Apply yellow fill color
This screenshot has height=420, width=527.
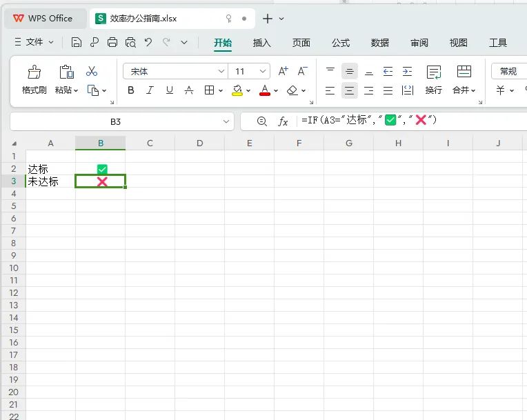[x=237, y=90]
